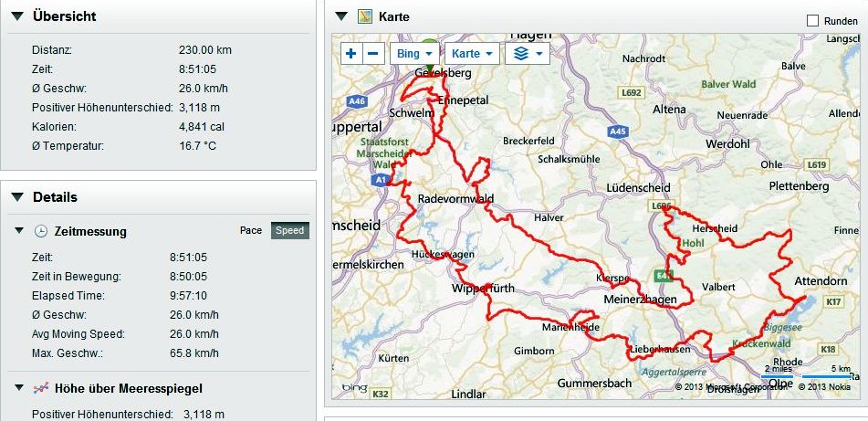Switch timing display to Pace
The width and height of the screenshot is (868, 421).
251,230
